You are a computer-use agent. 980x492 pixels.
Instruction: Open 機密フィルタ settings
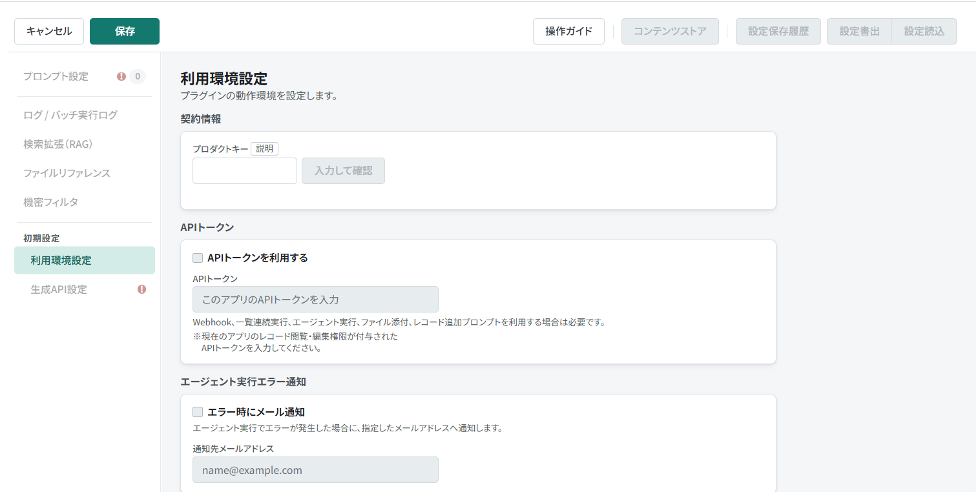(x=50, y=202)
